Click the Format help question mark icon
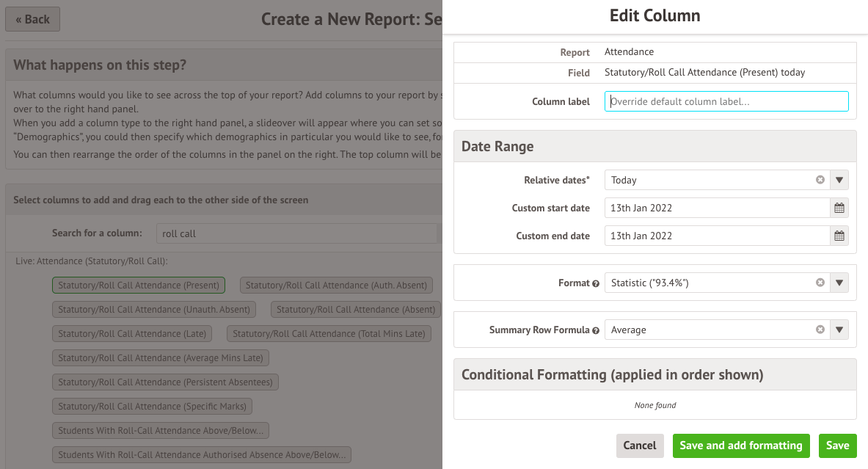868x469 pixels. (x=596, y=284)
